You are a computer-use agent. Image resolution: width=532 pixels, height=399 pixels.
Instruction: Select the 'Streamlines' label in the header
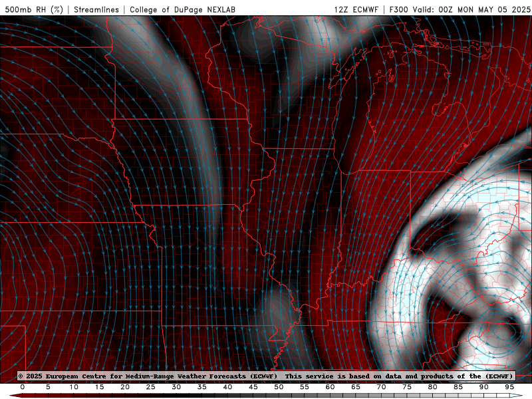click(x=96, y=9)
